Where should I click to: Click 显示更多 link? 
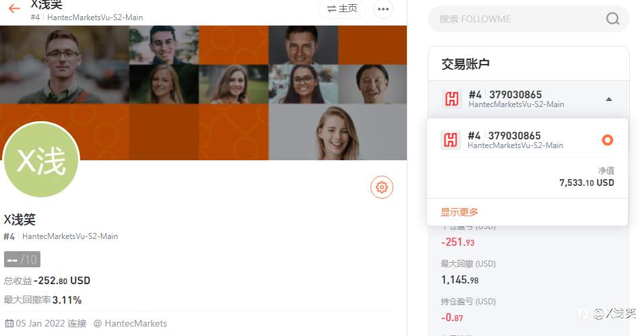(459, 212)
